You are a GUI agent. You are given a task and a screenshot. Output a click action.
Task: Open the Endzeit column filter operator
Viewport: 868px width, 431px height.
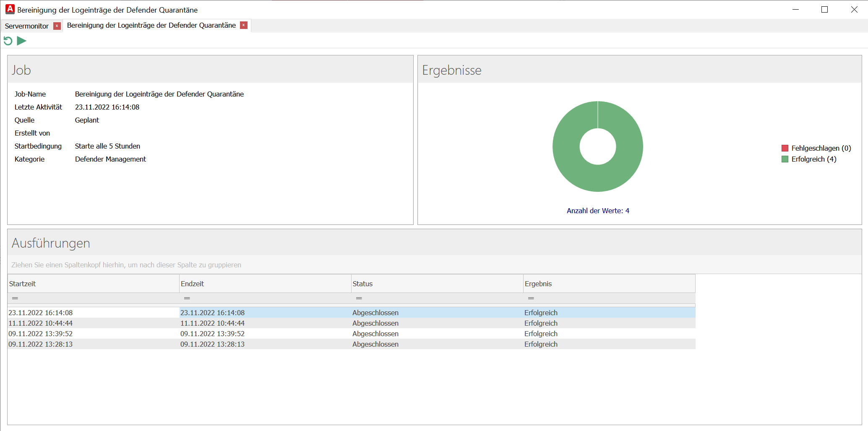click(187, 298)
